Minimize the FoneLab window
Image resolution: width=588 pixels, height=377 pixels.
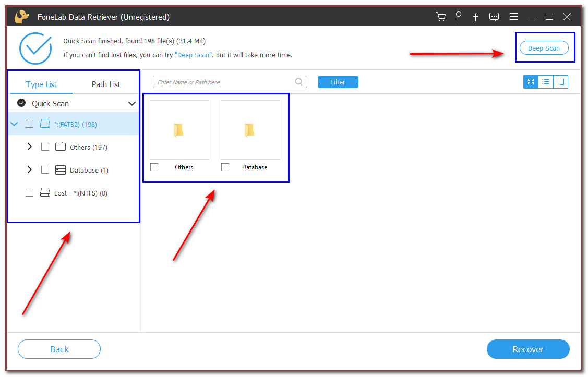[x=531, y=17]
